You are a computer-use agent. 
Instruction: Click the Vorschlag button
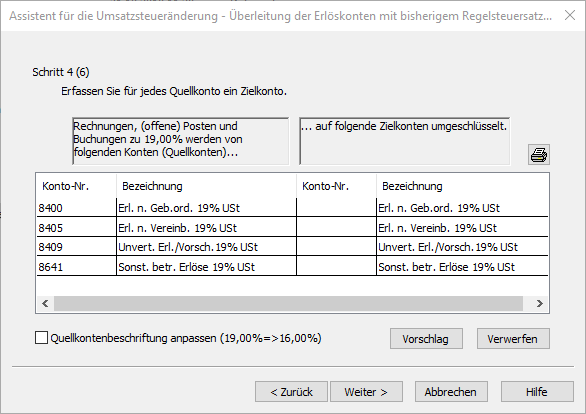point(426,339)
